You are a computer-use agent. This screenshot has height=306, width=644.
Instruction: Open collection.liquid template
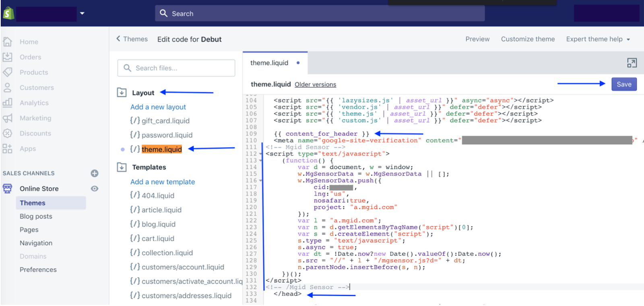[167, 253]
